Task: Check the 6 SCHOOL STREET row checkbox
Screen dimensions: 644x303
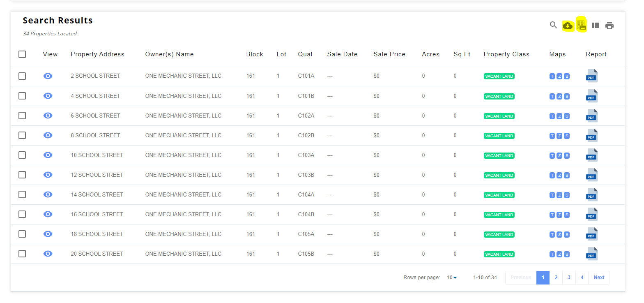Action: (x=22, y=116)
